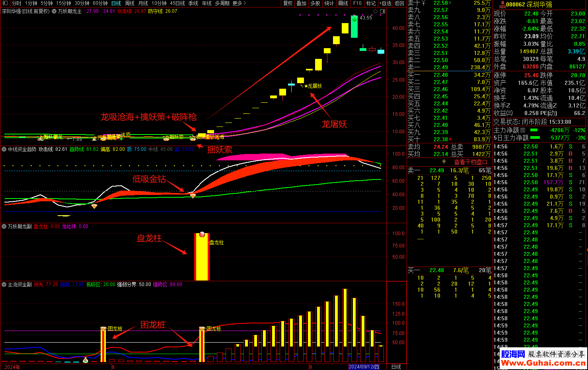Switch to the 周线 weekly period tab

(130, 3)
